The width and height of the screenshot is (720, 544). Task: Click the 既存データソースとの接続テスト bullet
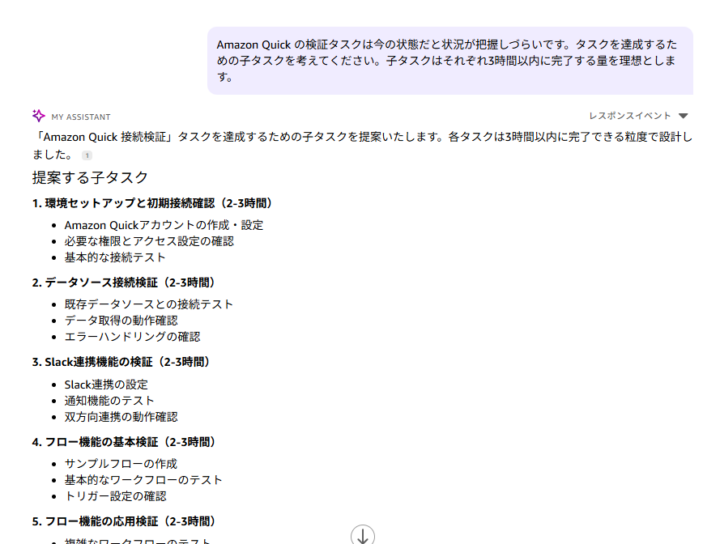149,304
